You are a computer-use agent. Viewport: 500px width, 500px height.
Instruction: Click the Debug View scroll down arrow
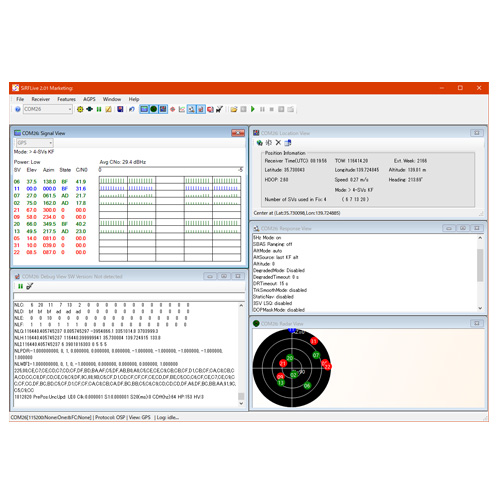tap(241, 403)
